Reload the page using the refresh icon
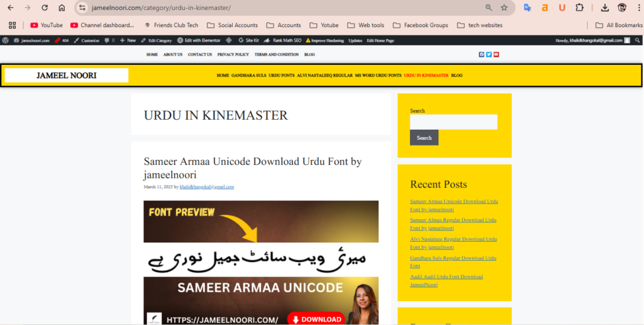644x325 pixels. (45, 8)
